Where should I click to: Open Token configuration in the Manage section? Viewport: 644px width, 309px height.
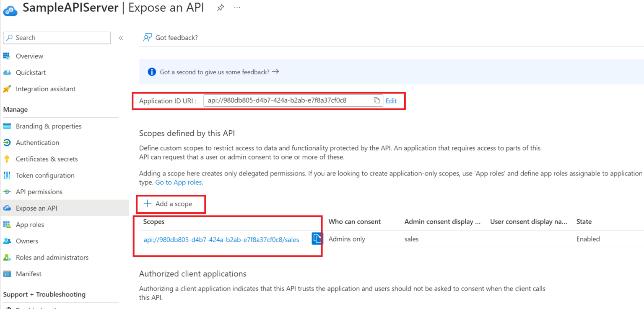45,175
